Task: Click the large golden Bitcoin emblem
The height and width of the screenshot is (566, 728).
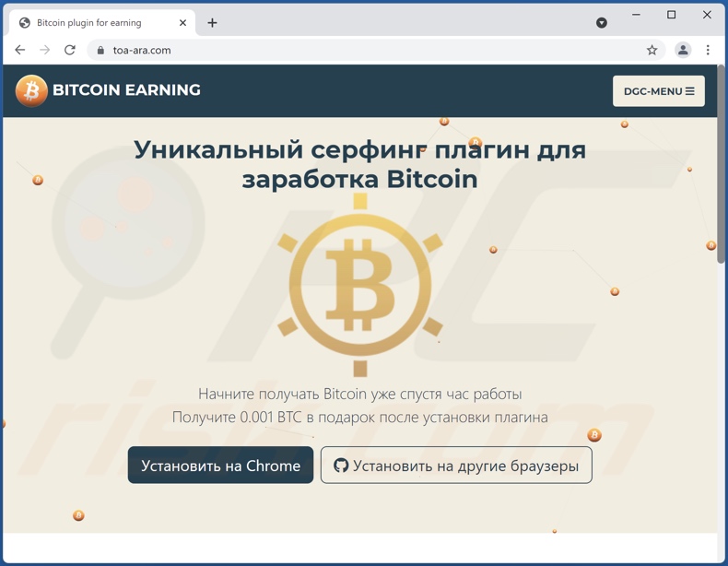Action: click(360, 285)
